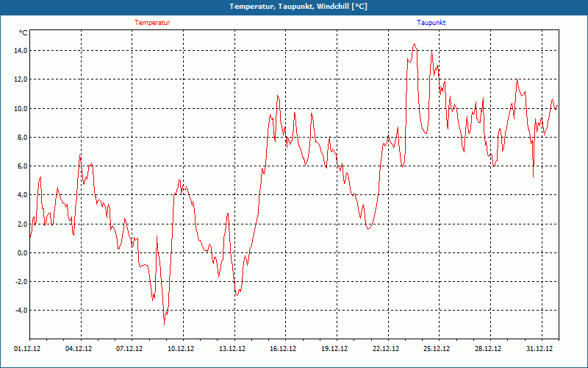The width and height of the screenshot is (588, 368).
Task: Click the 19.12.12 date label
Action: pyautogui.click(x=334, y=349)
